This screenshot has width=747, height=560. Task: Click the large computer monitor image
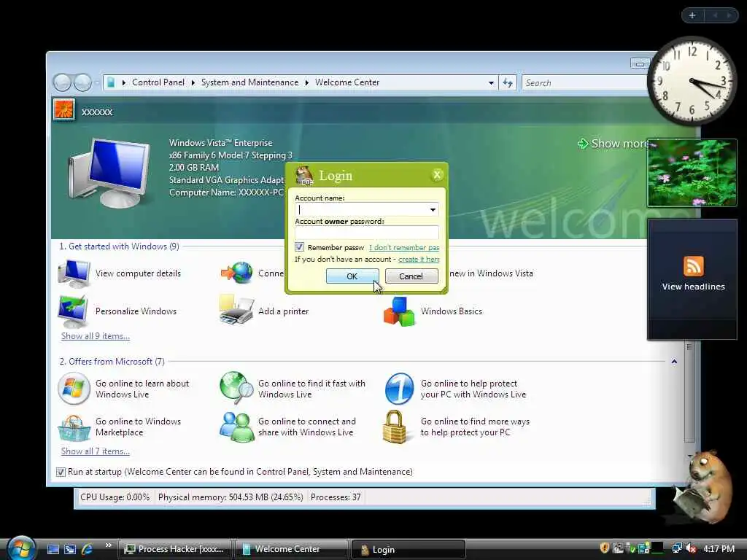[109, 172]
